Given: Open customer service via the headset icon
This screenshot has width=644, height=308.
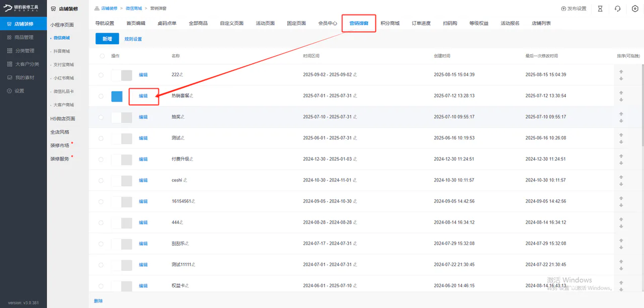Looking at the screenshot, I should coord(617,9).
